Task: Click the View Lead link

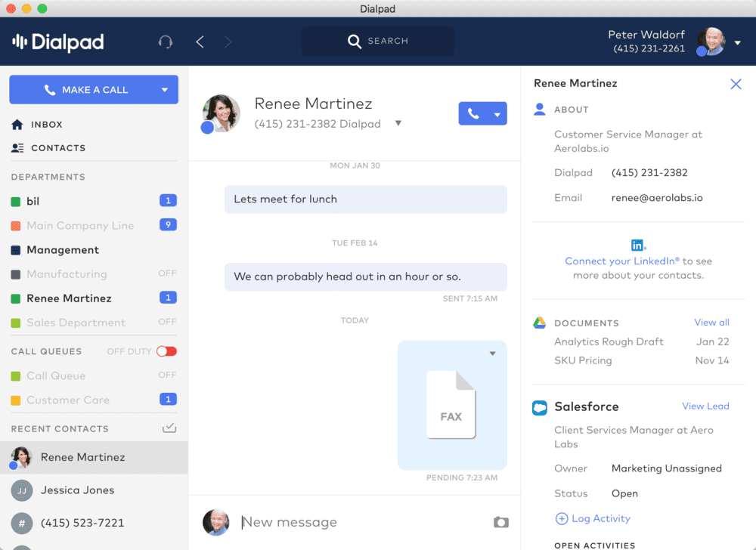Action: tap(705, 406)
